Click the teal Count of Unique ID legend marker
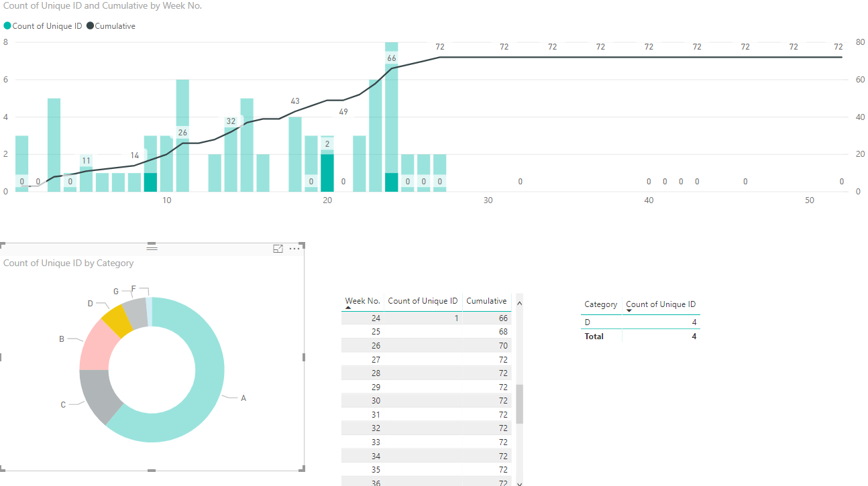Image resolution: width=868 pixels, height=486 pixels. [7, 26]
